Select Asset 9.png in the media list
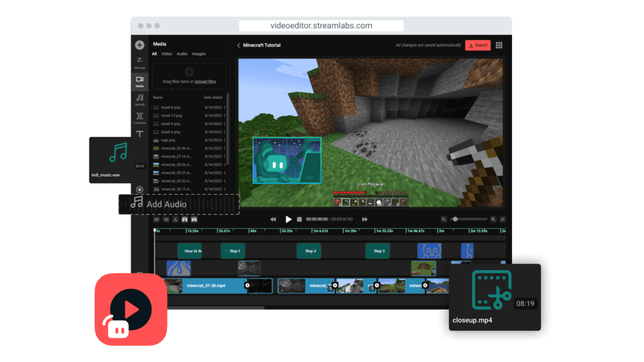This screenshot has height=362, width=644. pos(189,124)
